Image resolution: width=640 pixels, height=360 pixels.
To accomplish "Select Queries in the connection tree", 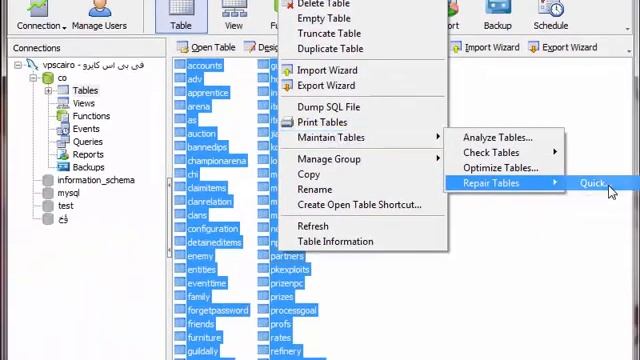I will click(x=87, y=142).
